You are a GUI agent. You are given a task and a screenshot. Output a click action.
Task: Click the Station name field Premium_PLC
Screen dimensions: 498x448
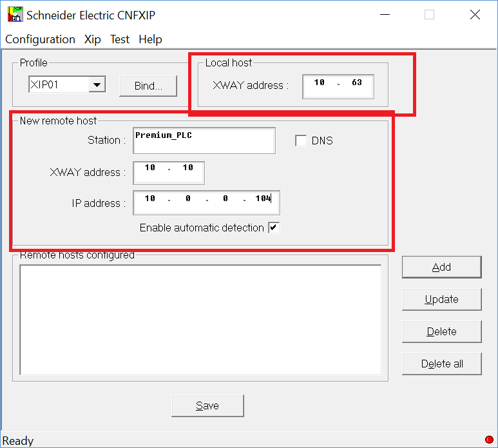click(x=204, y=141)
